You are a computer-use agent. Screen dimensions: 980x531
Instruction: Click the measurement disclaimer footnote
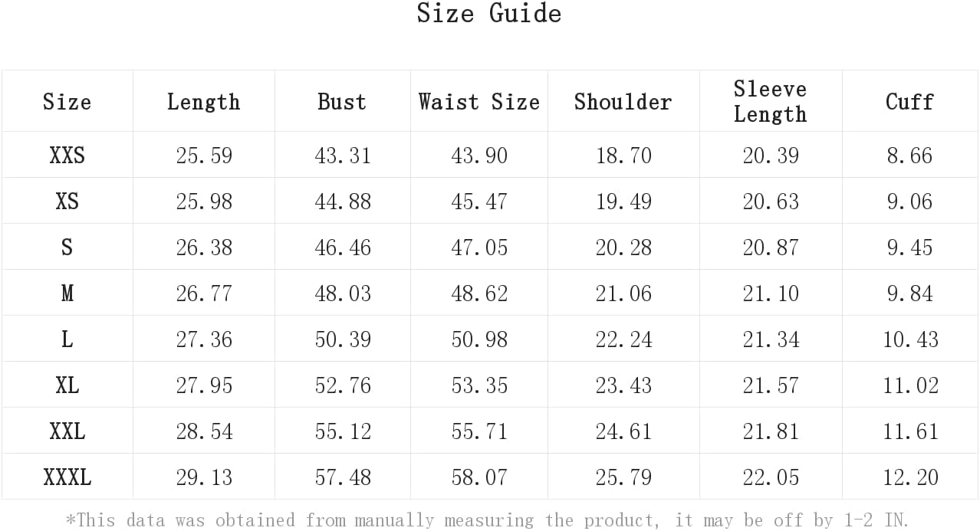point(488,520)
